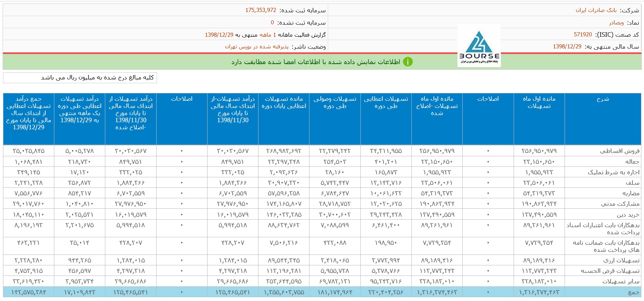Select the سایر تسهیلات row label
Image resolution: width=644 pixels, height=301 pixels.
coord(621,281)
